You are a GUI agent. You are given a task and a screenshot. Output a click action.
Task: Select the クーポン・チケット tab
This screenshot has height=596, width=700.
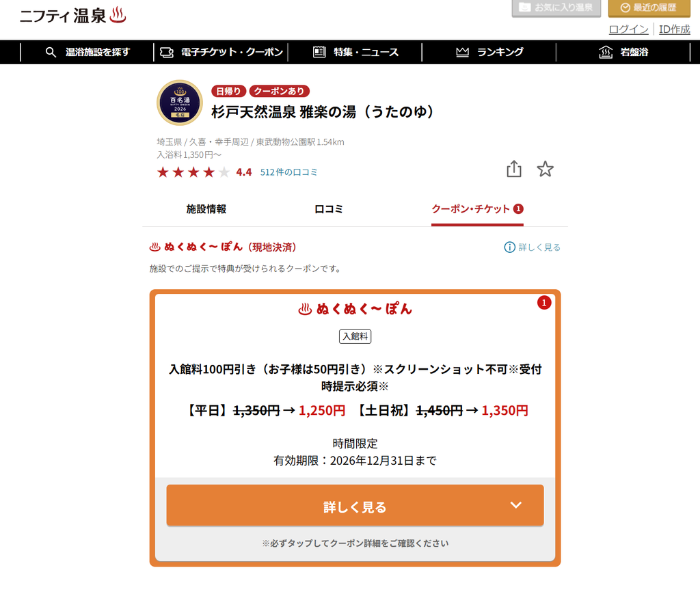[x=477, y=209]
